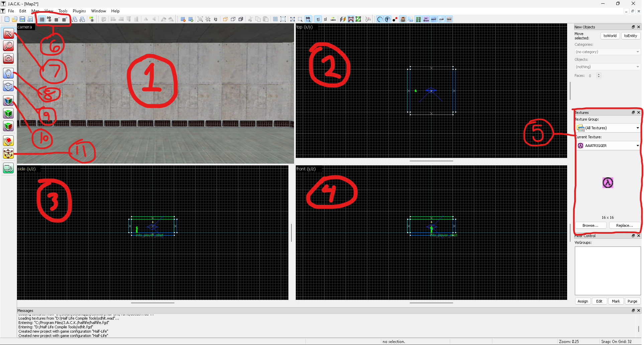Select the Apply Decals tool
Image resolution: width=644 pixels, height=345 pixels.
pos(8,126)
